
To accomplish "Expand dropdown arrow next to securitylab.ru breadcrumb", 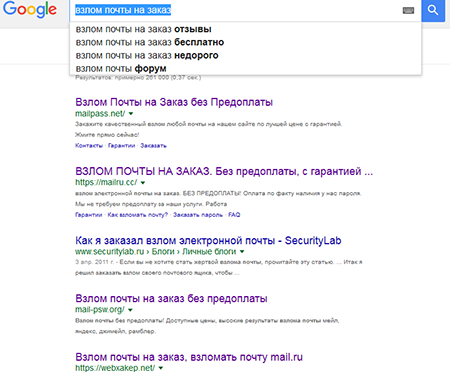I will pyautogui.click(x=242, y=252).
